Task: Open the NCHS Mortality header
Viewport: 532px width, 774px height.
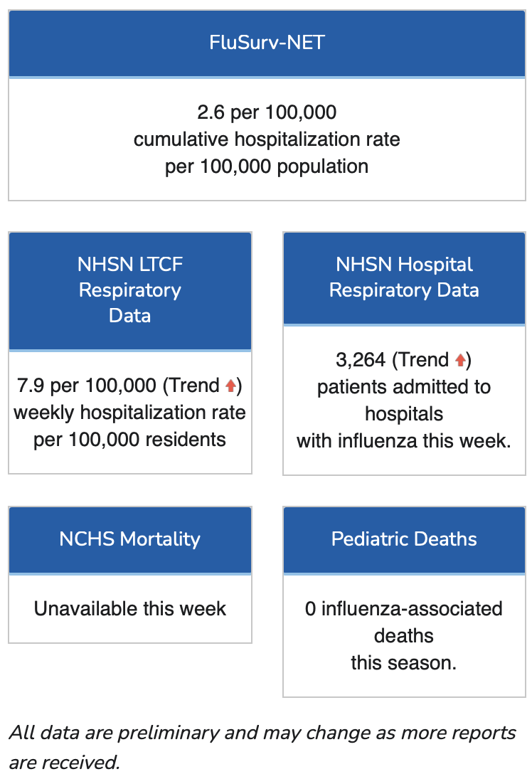Action: [130, 539]
